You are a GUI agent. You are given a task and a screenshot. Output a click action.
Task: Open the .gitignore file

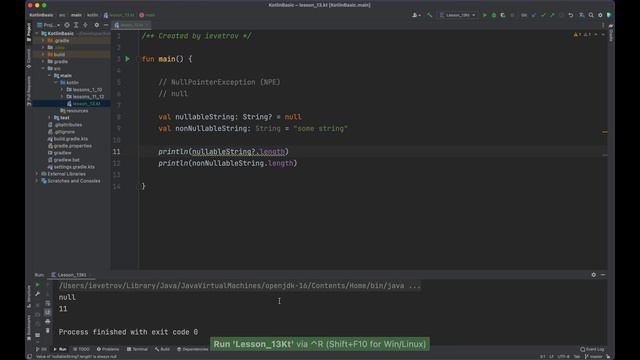pyautogui.click(x=61, y=132)
